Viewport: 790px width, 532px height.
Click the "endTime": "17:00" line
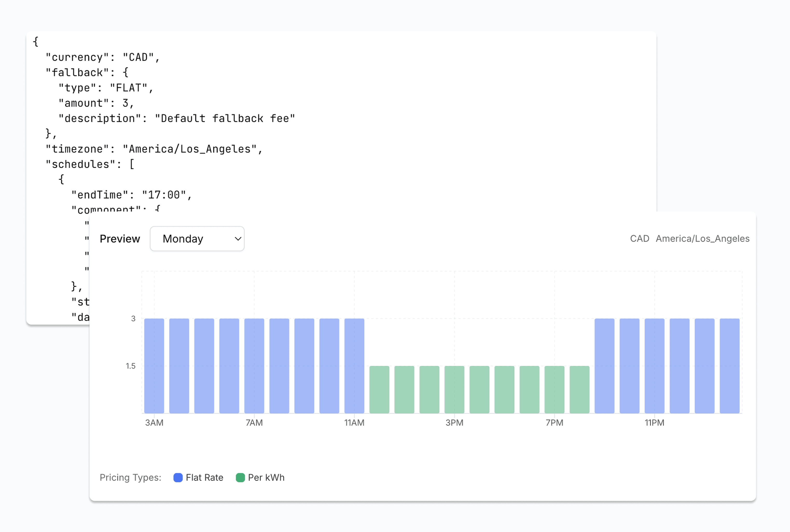132,195
